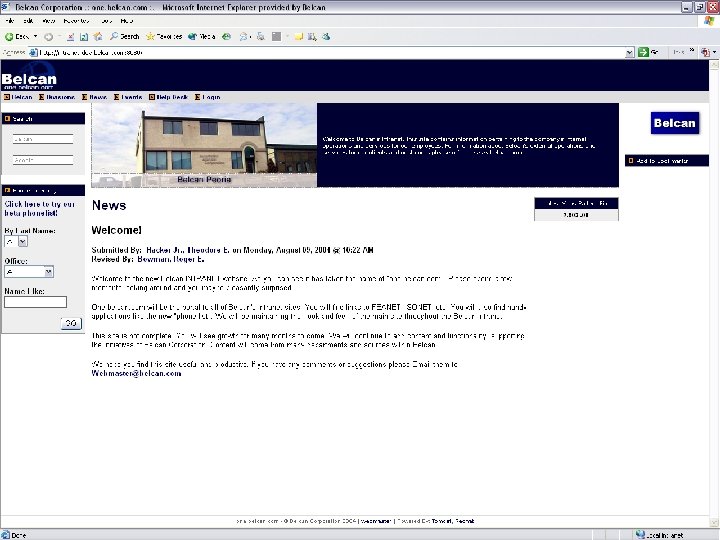Click the Name Like text field
This screenshot has height=540, width=720.
click(x=35, y=302)
